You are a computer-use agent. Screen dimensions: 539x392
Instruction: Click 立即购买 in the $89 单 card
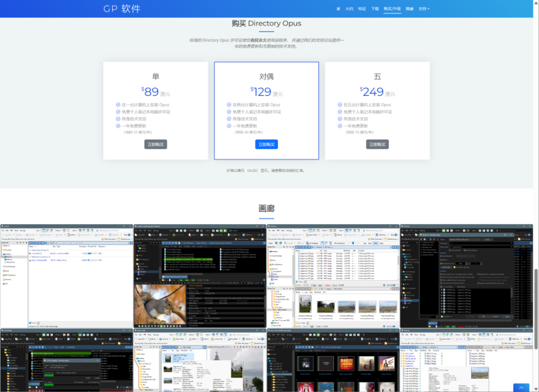point(156,144)
